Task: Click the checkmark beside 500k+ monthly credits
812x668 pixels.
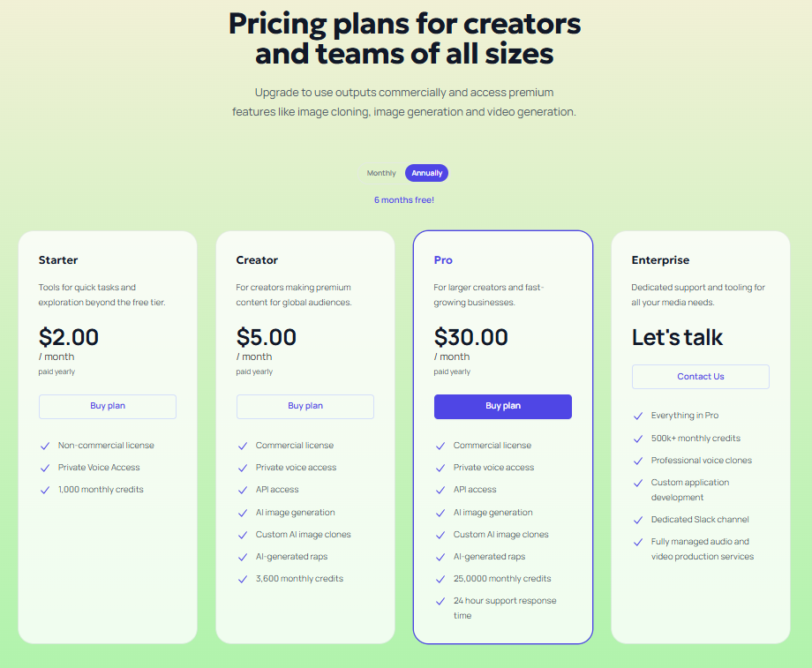Action: (638, 438)
